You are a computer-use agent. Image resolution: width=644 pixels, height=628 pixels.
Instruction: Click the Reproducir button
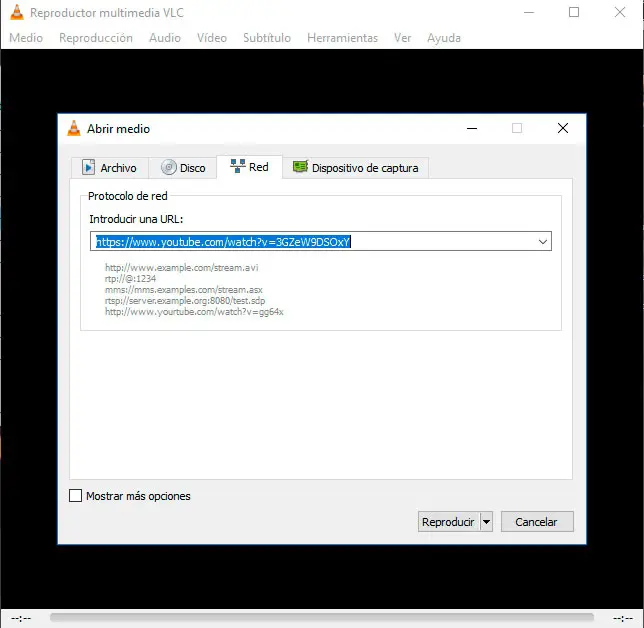pos(448,522)
